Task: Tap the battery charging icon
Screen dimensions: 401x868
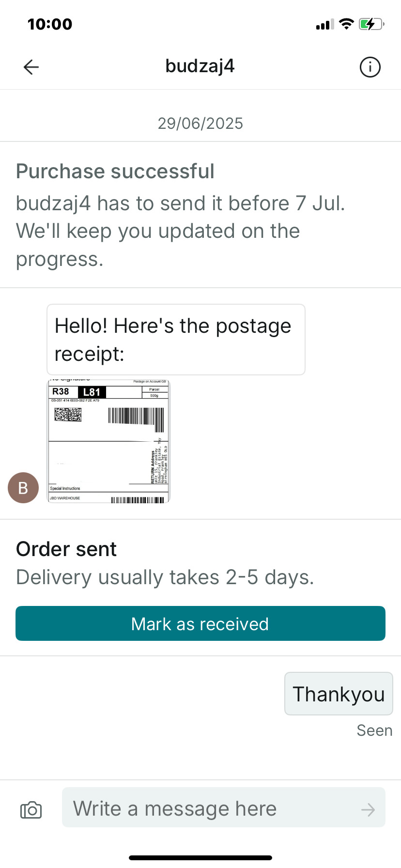Action: tap(371, 24)
